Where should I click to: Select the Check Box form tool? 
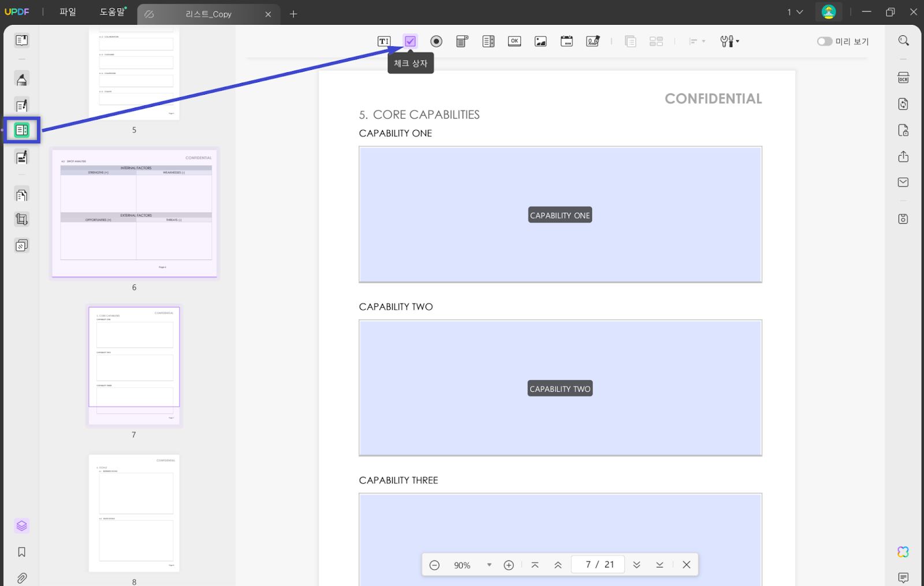click(410, 42)
